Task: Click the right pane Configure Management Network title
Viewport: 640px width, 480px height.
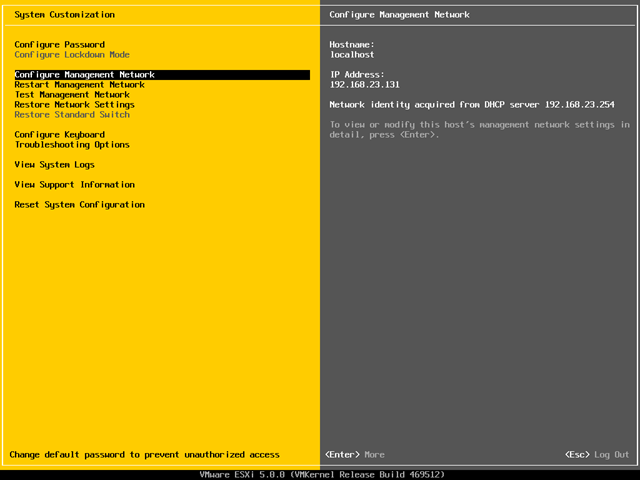Action: (400, 15)
